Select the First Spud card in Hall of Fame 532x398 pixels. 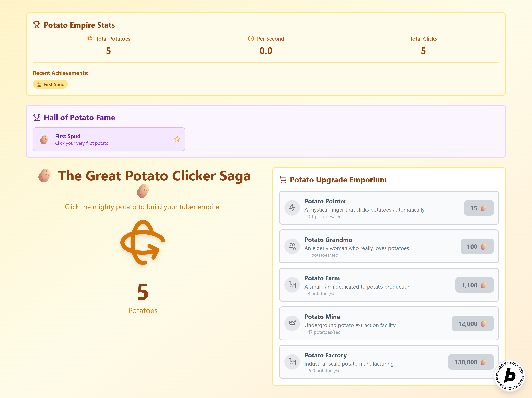(109, 139)
